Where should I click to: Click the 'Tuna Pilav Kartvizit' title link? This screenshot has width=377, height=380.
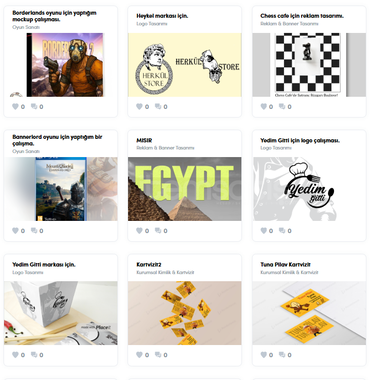[x=285, y=264]
